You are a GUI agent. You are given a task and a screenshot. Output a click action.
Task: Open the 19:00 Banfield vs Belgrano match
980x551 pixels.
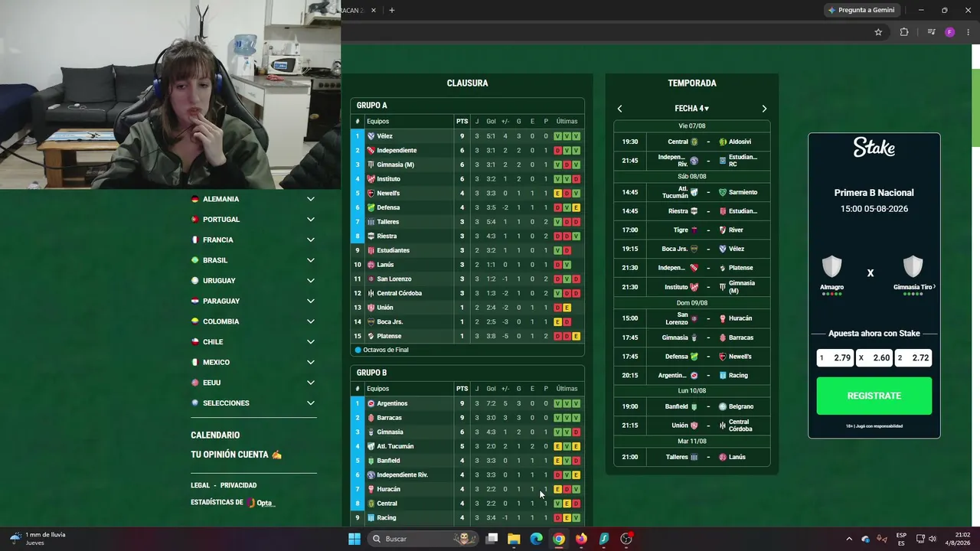[x=692, y=406]
